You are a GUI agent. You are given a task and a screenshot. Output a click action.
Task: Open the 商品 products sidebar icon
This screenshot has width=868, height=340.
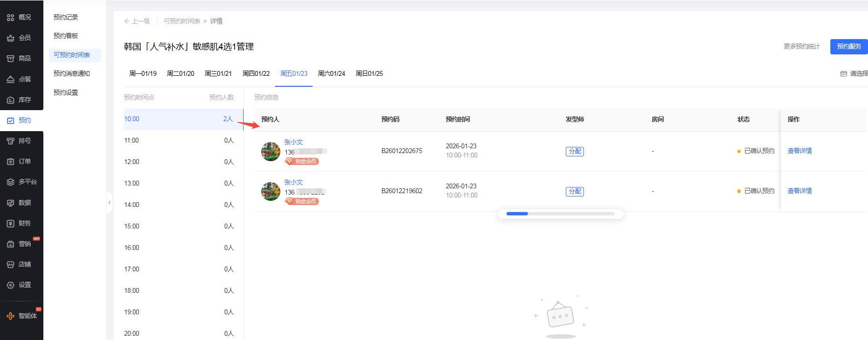(x=10, y=58)
